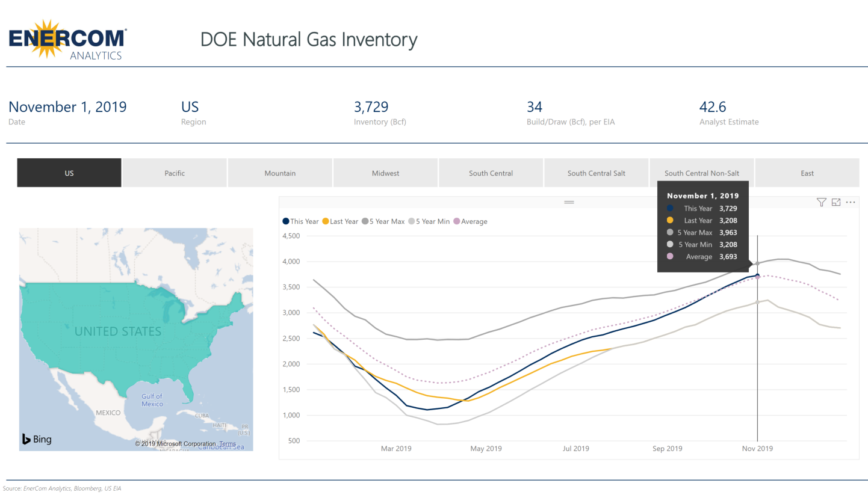Click the Bing logo on map
This screenshot has width=868, height=501.
(37, 439)
